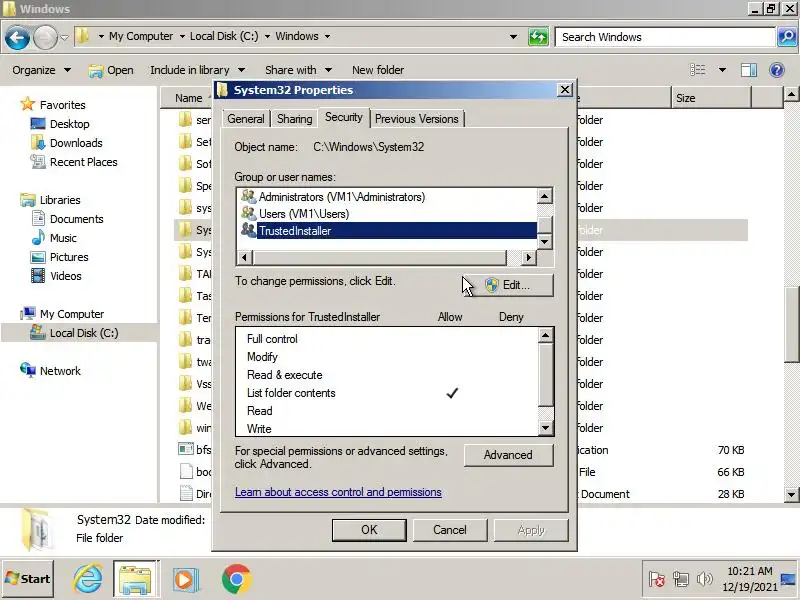This screenshot has height=600, width=800.
Task: Launch Windows Media Player from taskbar
Action: pos(185,580)
